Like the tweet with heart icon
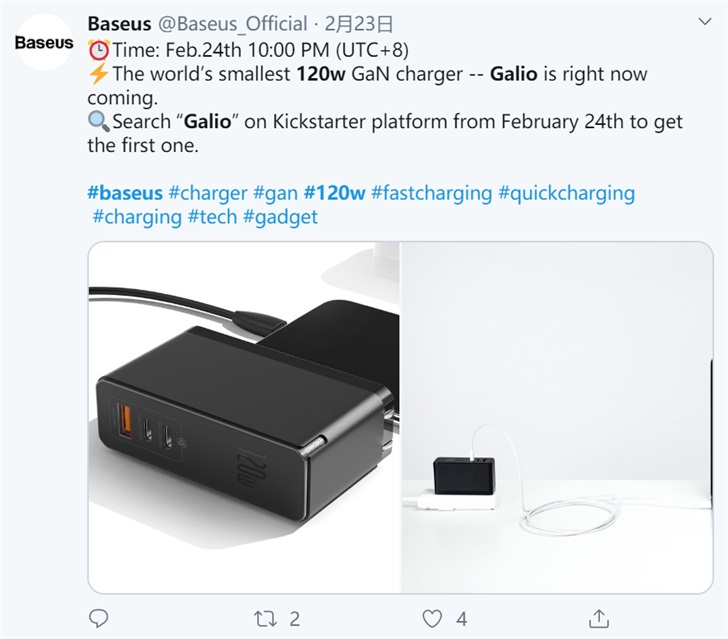Screen dimensions: 728x639 click(x=431, y=619)
